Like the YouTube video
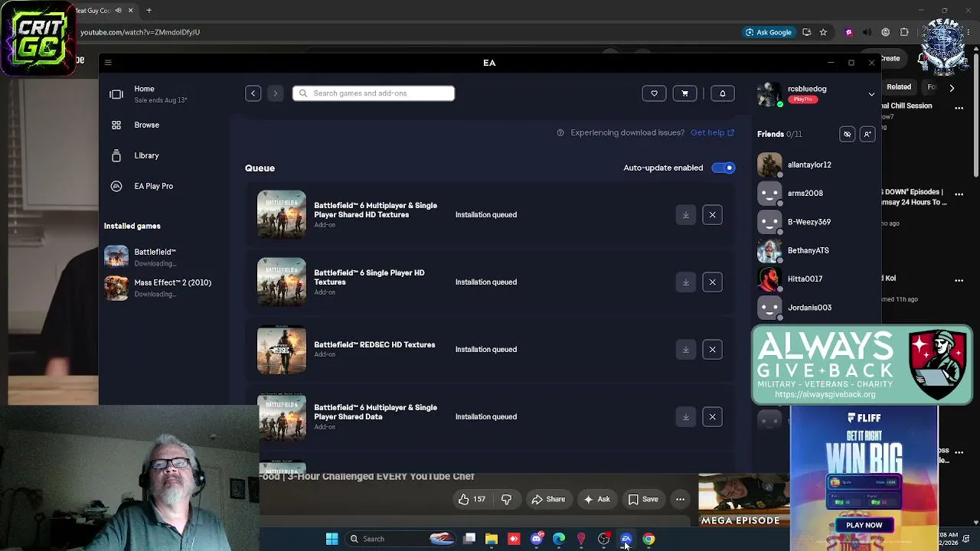 pos(472,499)
